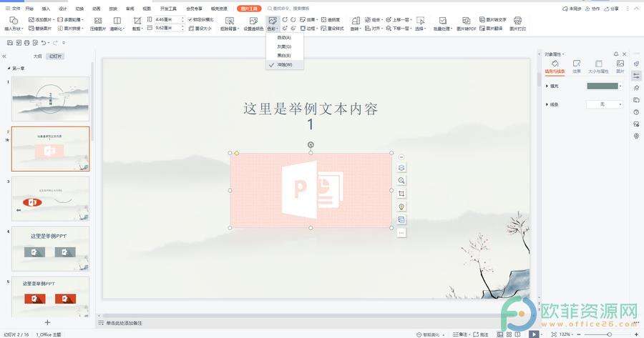Screen dimensions: 644x338
Task: Click 图片转PDF convert to PDF icon
Action: [x=466, y=24]
